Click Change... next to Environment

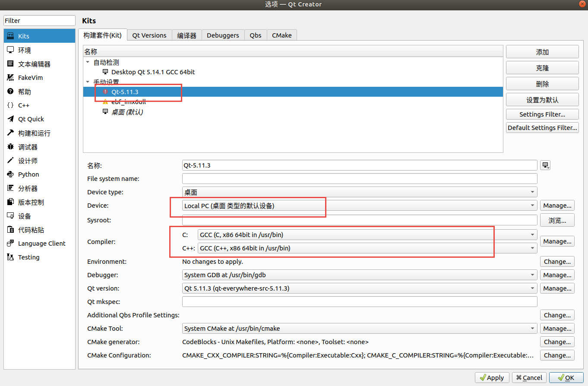click(x=557, y=262)
